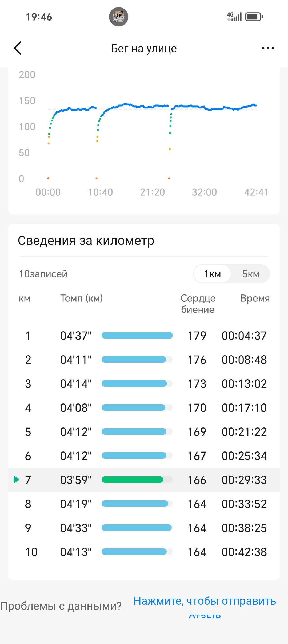Tap the green play marker beside kilometer 7

pos(16,480)
